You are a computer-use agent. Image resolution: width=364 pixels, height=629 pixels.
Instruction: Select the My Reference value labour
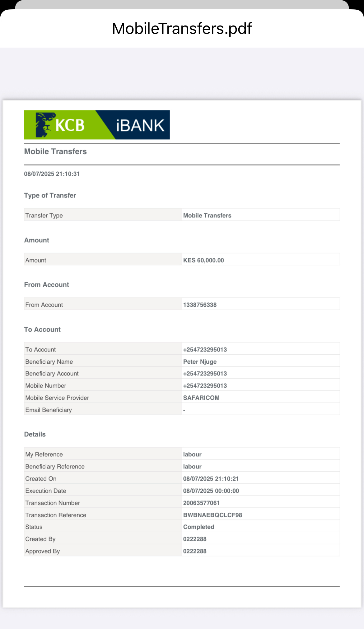pos(192,454)
